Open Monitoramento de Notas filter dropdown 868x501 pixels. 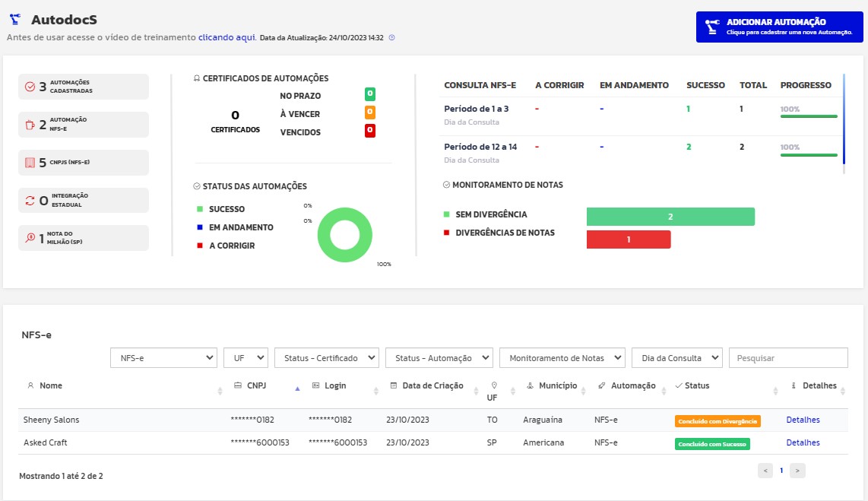point(562,357)
